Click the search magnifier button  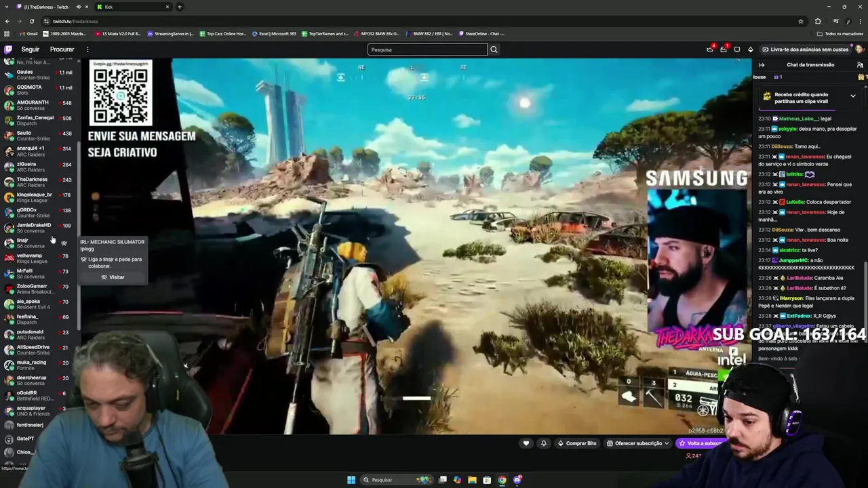(494, 49)
